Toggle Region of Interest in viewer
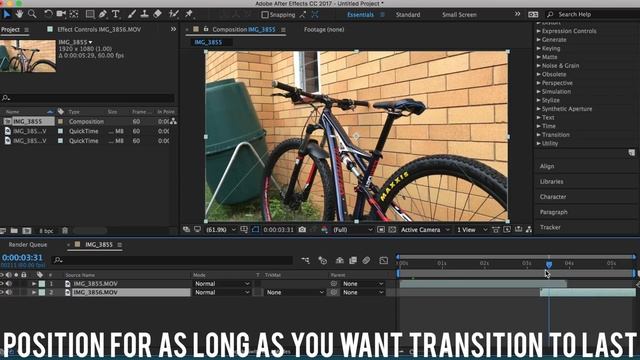 click(381, 229)
